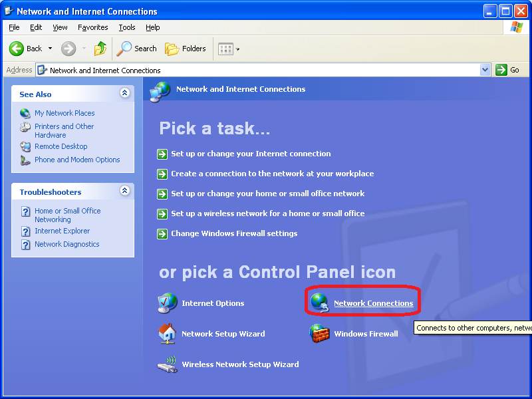
Task: Open the Help menu
Action: [153, 27]
